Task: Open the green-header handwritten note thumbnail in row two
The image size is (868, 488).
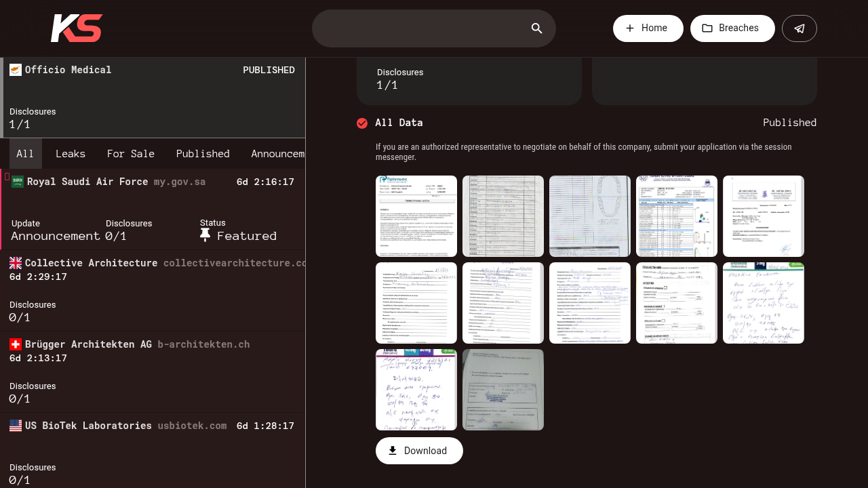Action: [x=764, y=303]
